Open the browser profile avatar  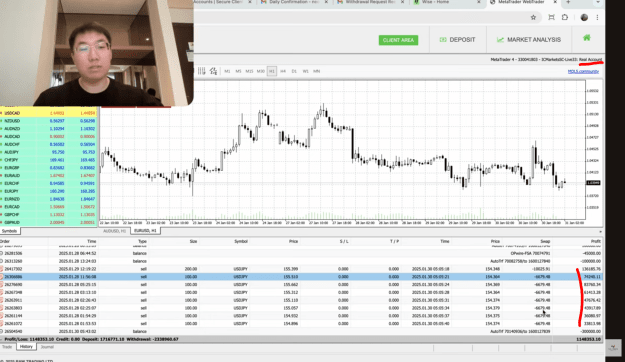[x=584, y=17]
